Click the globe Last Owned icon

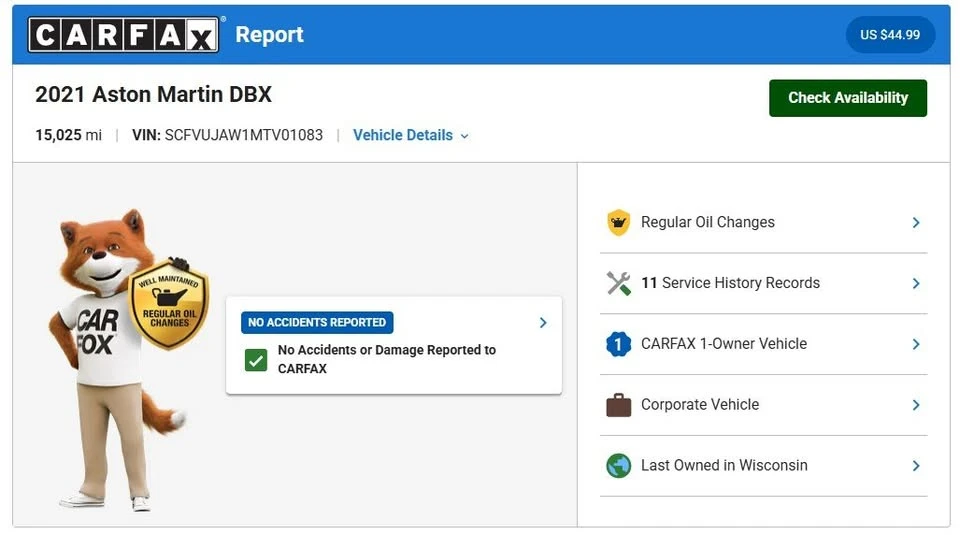pos(618,466)
